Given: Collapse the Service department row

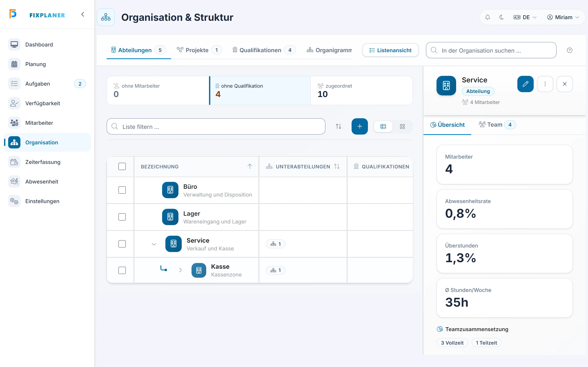Looking at the screenshot, I should [x=154, y=244].
